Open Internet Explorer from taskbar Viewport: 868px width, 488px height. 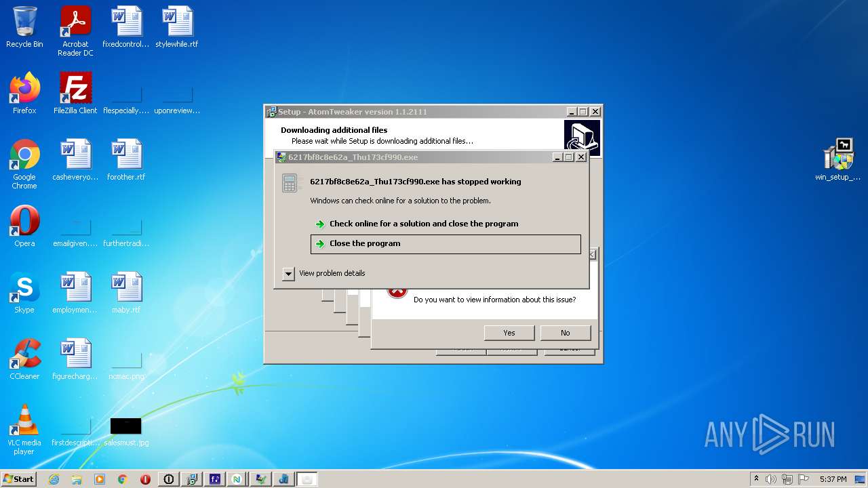pyautogui.click(x=54, y=479)
